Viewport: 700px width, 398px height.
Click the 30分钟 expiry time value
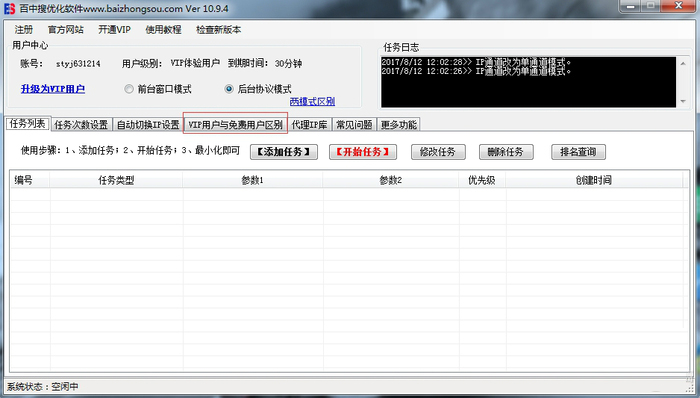pyautogui.click(x=288, y=63)
